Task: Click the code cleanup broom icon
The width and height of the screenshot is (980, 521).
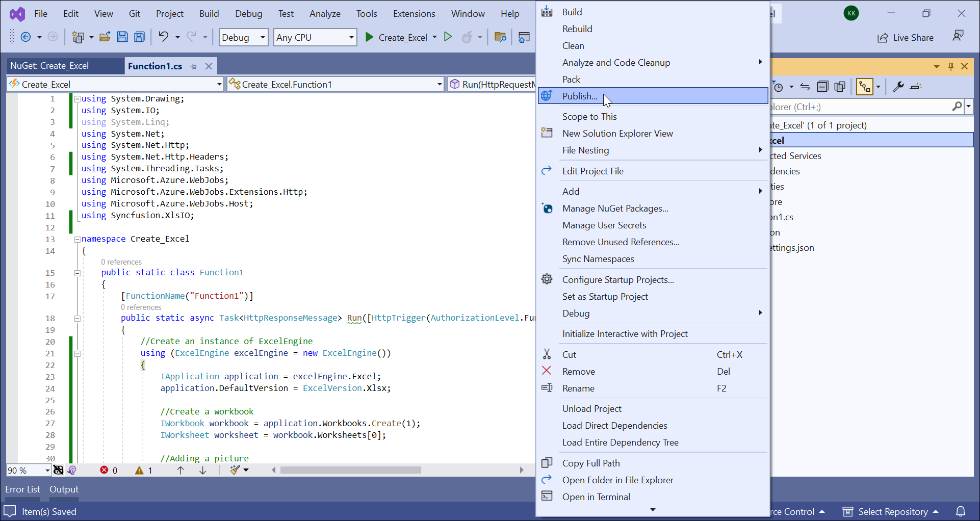Action: [x=235, y=470]
